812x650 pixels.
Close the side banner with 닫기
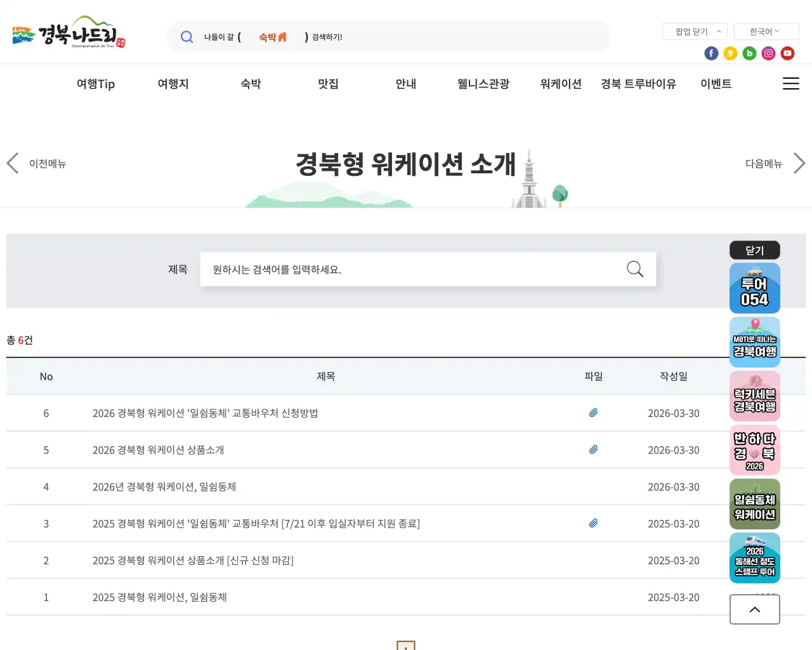(755, 250)
